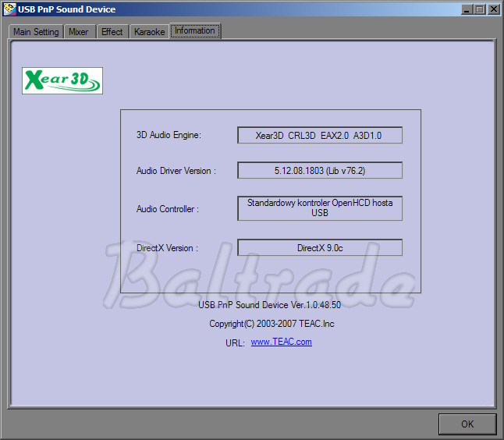Click the 'Audio Driver Version :' label
504x440 pixels.
point(176,171)
